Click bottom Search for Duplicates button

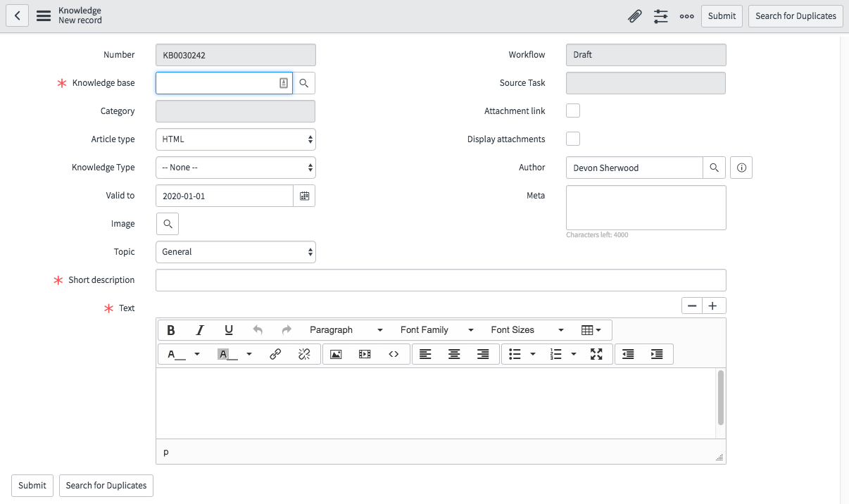(106, 486)
